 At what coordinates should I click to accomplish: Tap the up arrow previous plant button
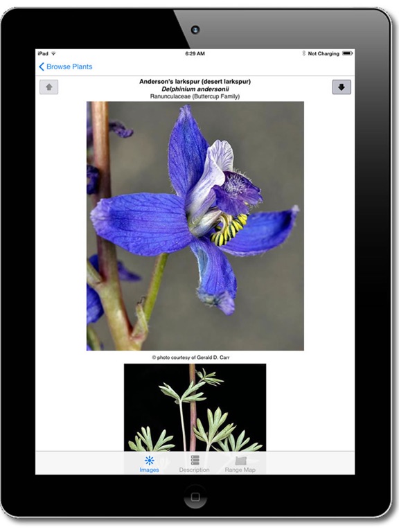[49, 87]
